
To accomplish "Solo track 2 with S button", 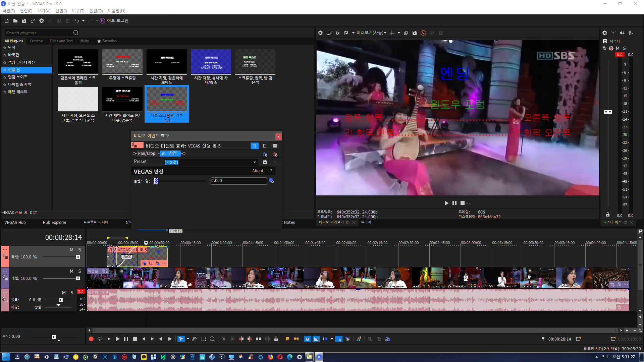I will tap(79, 271).
